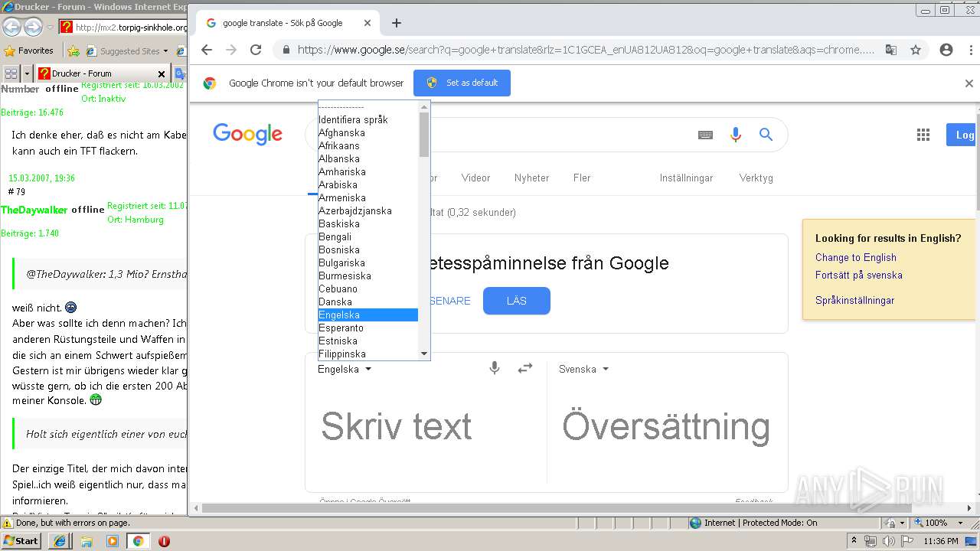
Task: Click TheDaywalker username in forum
Action: pos(34,210)
